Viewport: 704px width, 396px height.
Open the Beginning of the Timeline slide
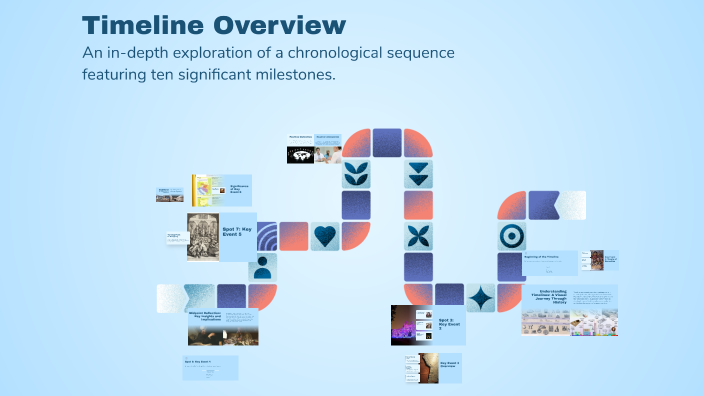[550, 263]
